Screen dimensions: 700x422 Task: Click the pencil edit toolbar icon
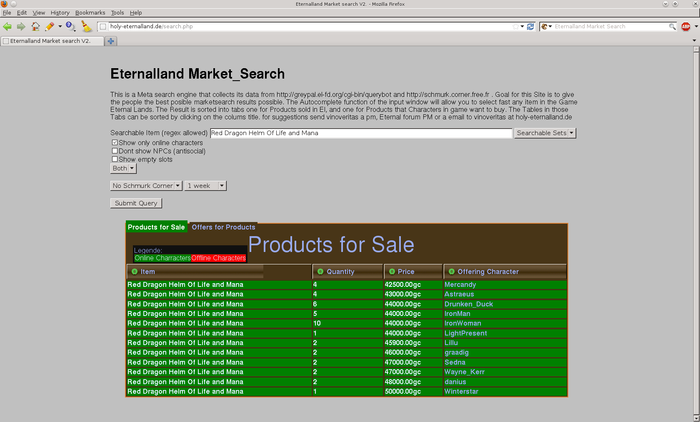[x=50, y=27]
